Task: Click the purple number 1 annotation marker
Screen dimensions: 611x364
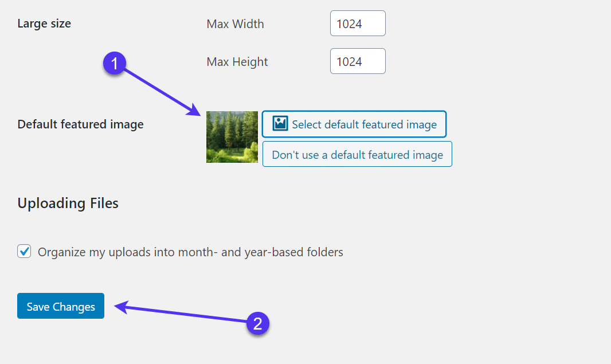Action: 115,63
